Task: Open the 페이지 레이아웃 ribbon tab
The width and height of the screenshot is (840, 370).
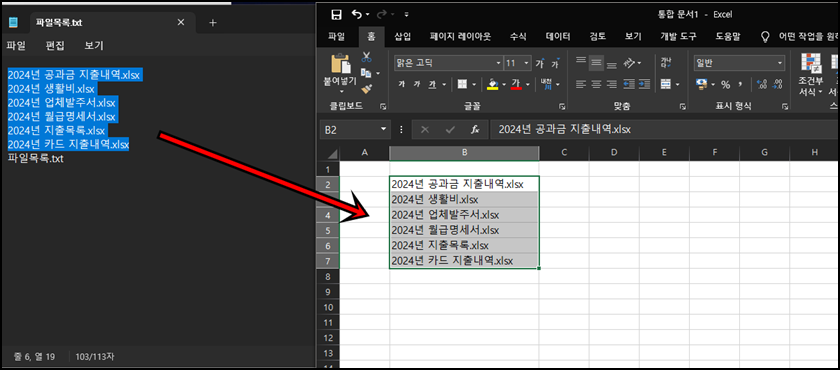Action: coord(460,36)
